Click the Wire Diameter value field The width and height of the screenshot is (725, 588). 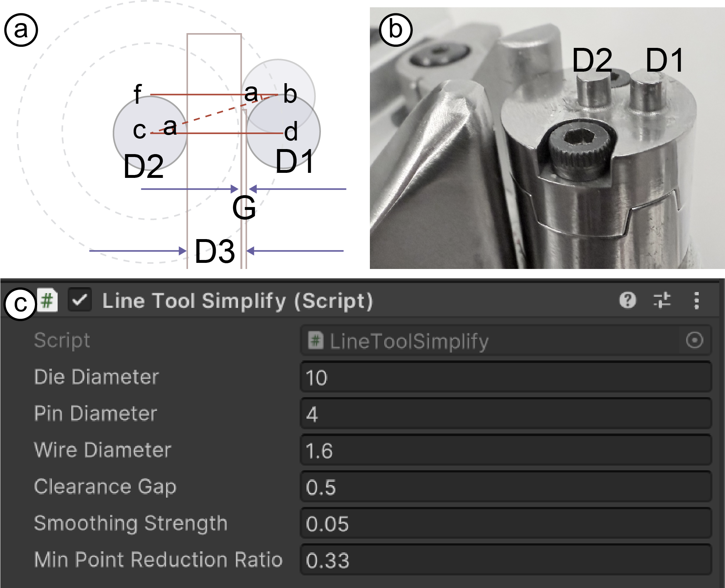[506, 450]
